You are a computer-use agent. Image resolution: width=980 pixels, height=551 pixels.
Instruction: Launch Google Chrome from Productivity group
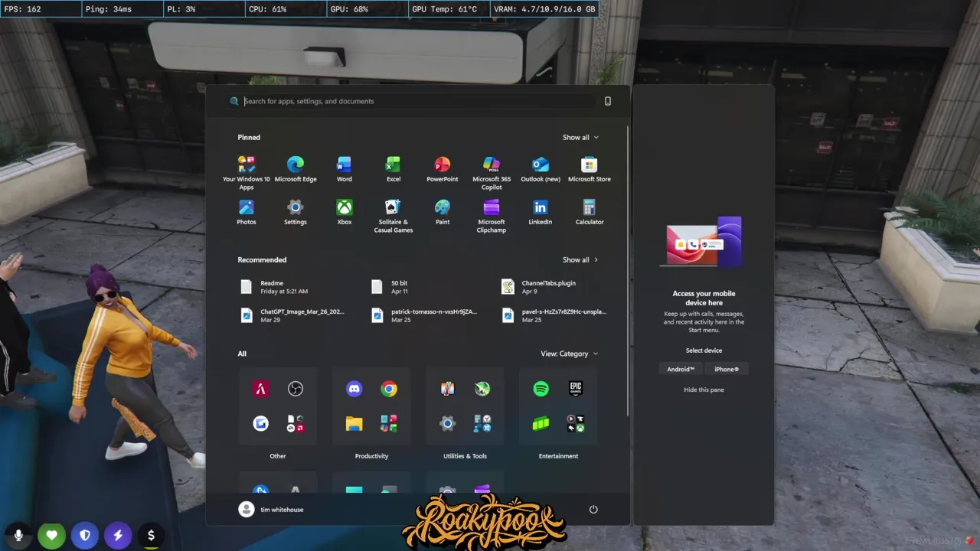pyautogui.click(x=389, y=389)
